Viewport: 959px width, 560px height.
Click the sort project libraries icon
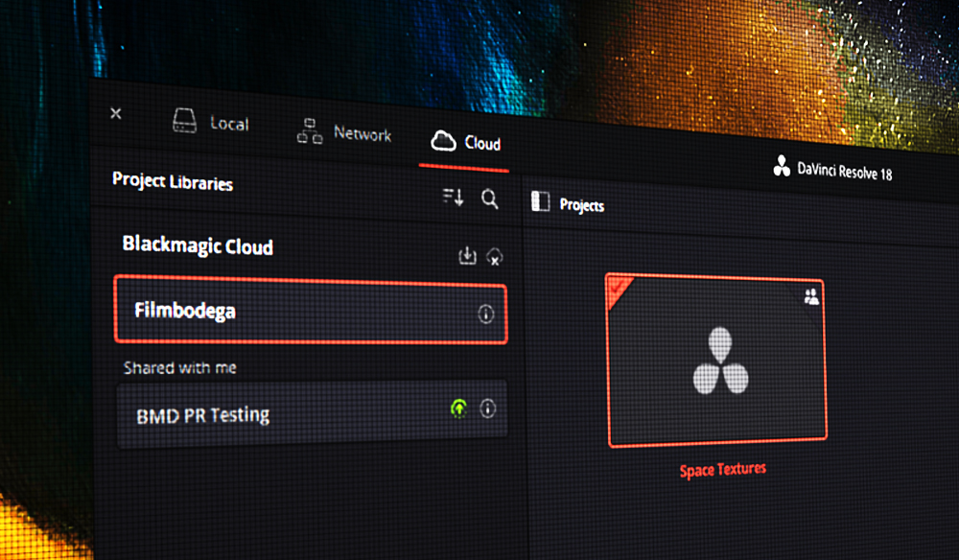tap(453, 198)
